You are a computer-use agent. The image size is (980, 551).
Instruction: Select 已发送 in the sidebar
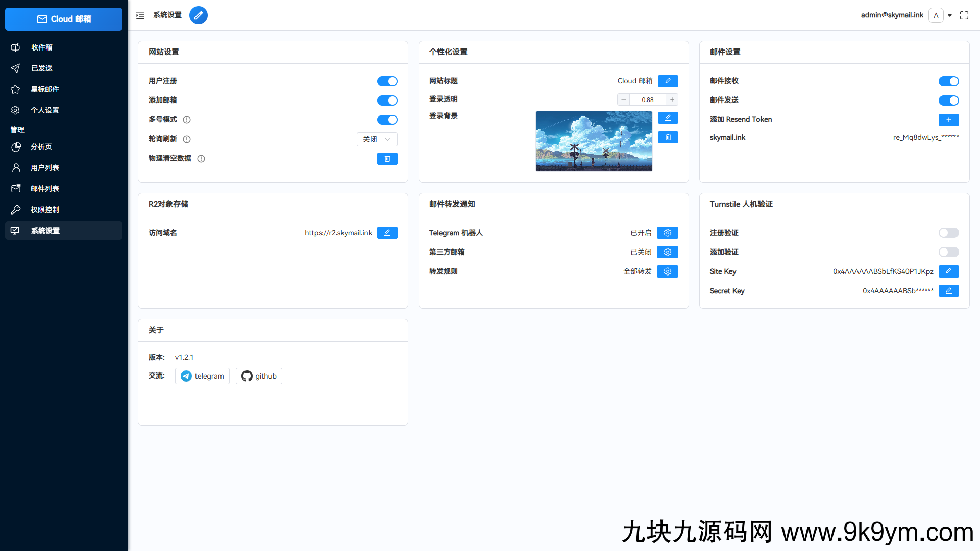(41, 68)
